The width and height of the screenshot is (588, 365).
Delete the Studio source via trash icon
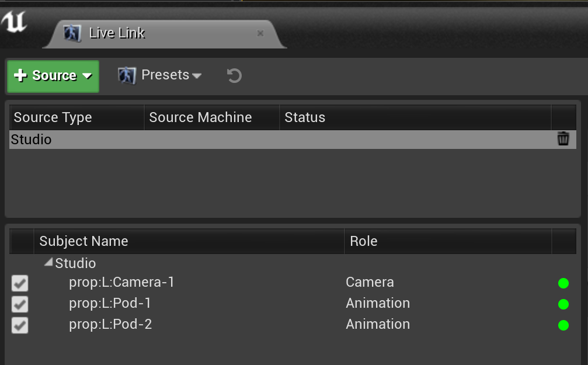(562, 139)
